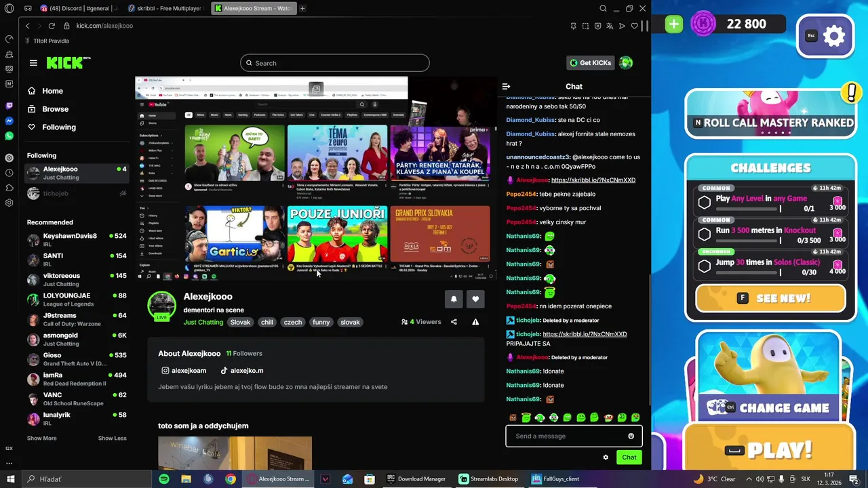Click the heart follow icon below stream
Viewport: 868px width, 488px height.
475,299
